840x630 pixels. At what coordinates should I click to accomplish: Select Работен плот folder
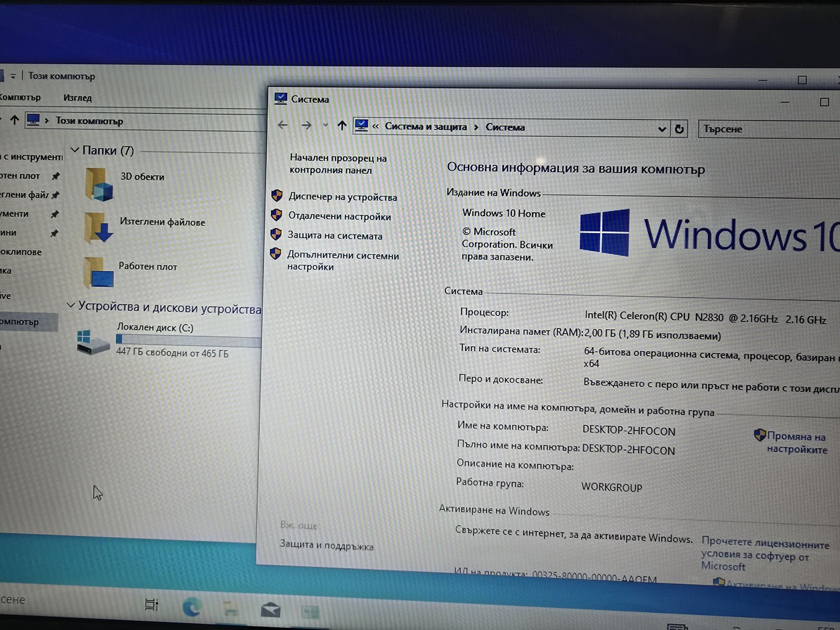pos(130,272)
